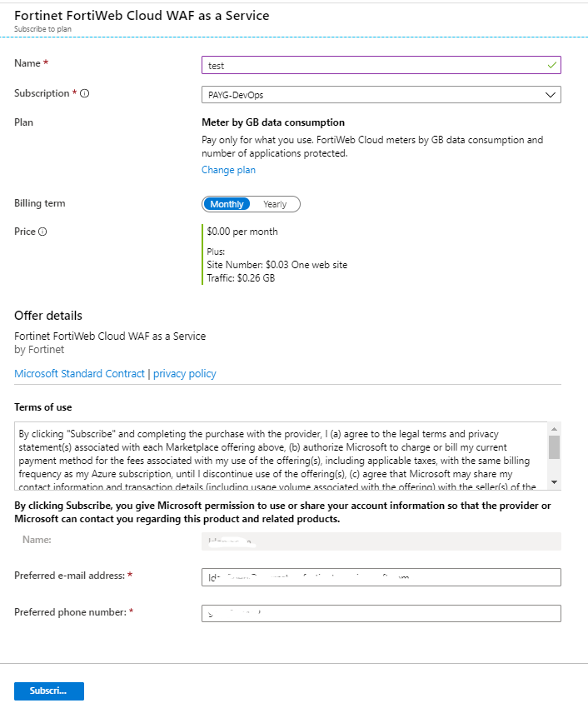Select the Terms of use section heading
Screen dimensions: 588x708
tap(42, 406)
